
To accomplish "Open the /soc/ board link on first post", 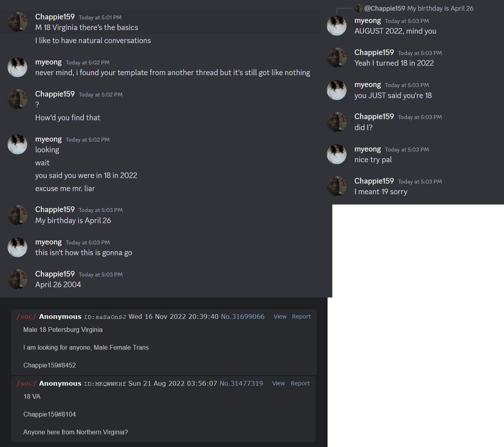I will 27,316.
